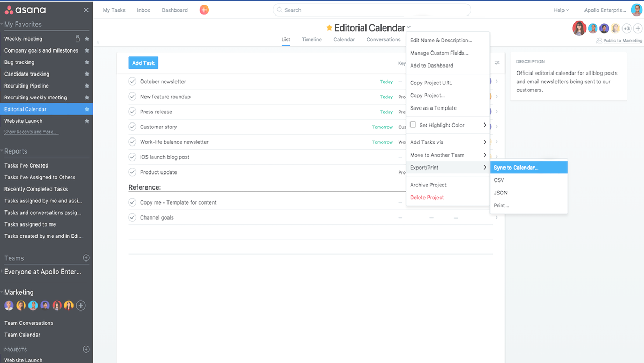Click the add project member plus icon
The width and height of the screenshot is (644, 363).
point(638,28)
